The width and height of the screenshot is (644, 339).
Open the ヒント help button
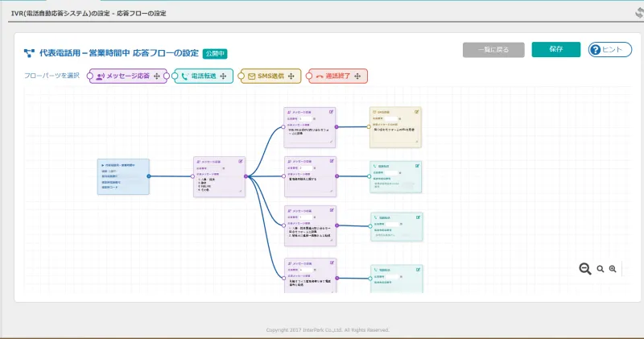610,50
